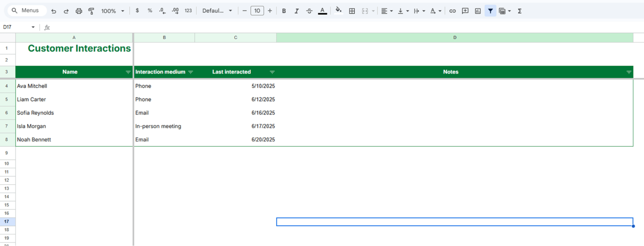Expand the Filter views dropdown arrow
The image size is (644, 246).
pos(509,11)
